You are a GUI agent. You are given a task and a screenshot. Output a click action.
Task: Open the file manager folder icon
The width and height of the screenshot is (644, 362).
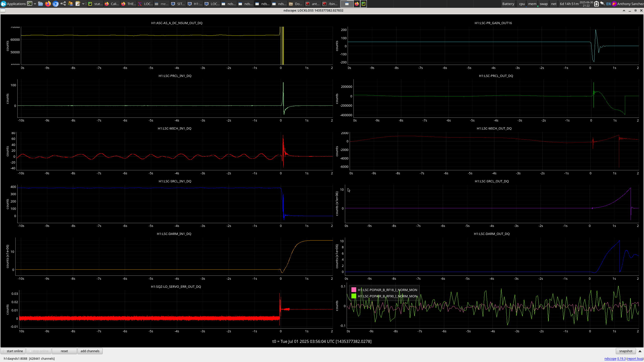41,4
